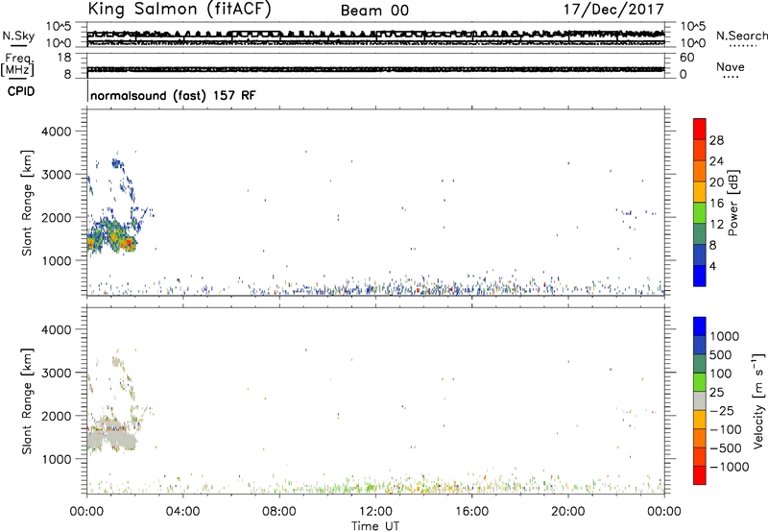Select the 2000 km tick in the Velocity panel
This screenshot has height=532, width=768.
[56, 416]
